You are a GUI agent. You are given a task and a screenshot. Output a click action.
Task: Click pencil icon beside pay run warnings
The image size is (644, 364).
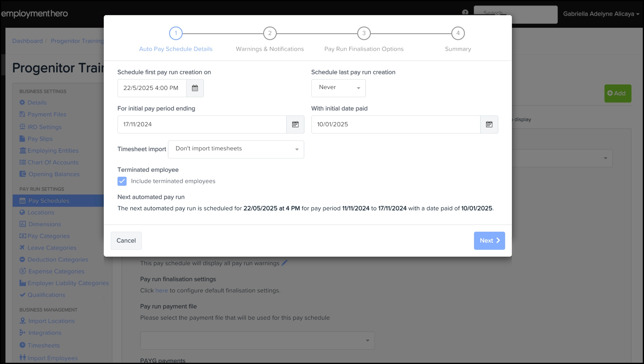284,263
